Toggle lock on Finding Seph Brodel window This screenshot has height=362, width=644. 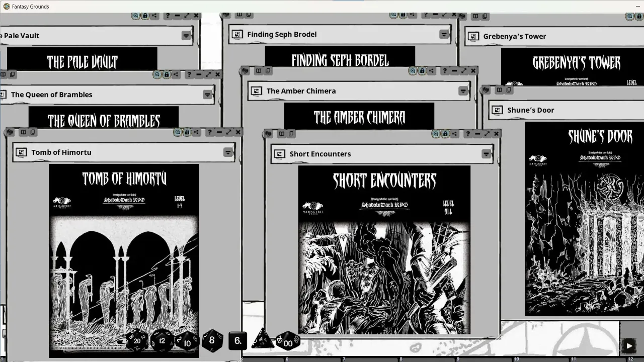(x=403, y=15)
